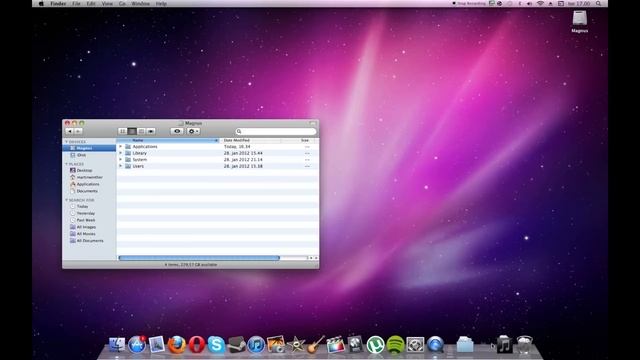Image resolution: width=640 pixels, height=360 pixels.
Task: Open the File menu
Action: pyautogui.click(x=76, y=4)
